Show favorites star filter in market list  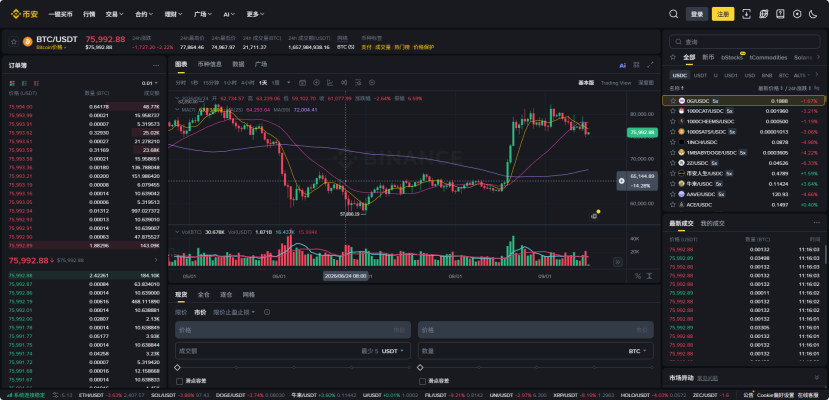coord(673,57)
